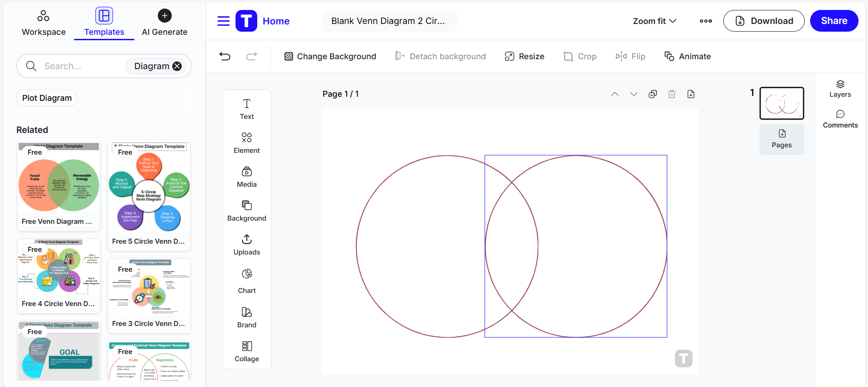Open the Layers panel

840,89
